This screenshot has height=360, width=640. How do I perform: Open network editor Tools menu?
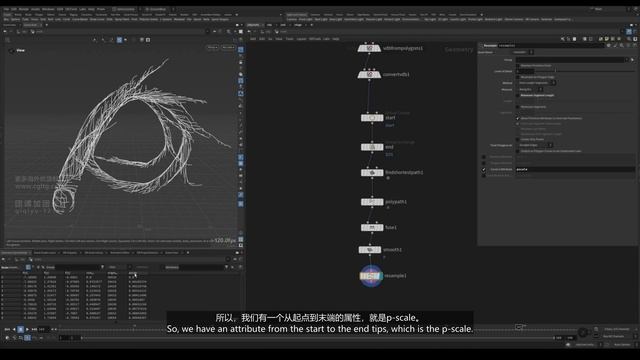(x=289, y=39)
